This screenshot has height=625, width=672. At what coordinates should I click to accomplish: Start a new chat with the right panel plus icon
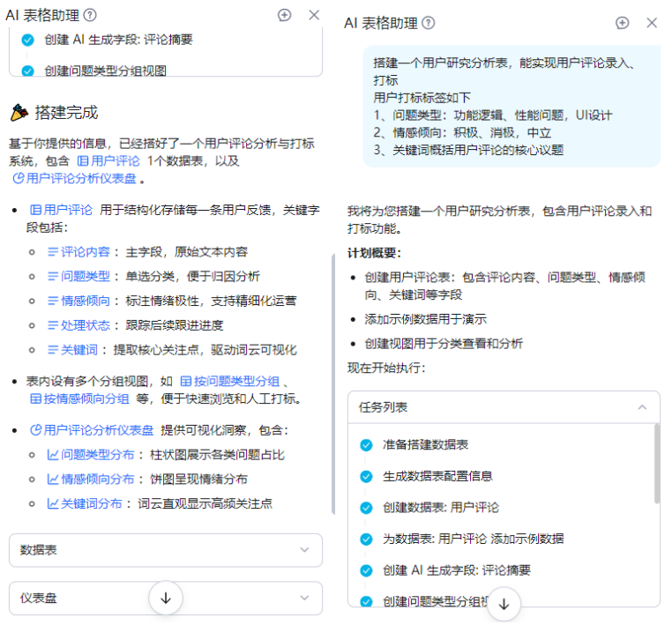[623, 23]
